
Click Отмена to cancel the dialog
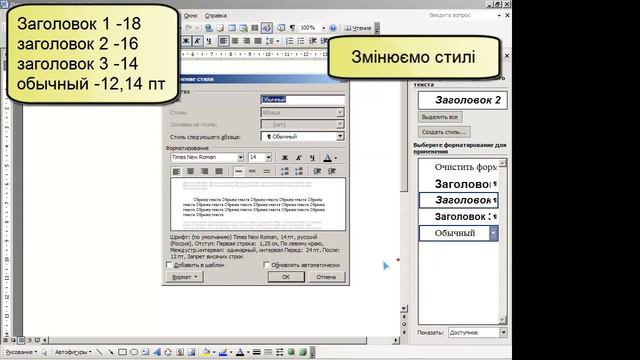tap(326, 277)
